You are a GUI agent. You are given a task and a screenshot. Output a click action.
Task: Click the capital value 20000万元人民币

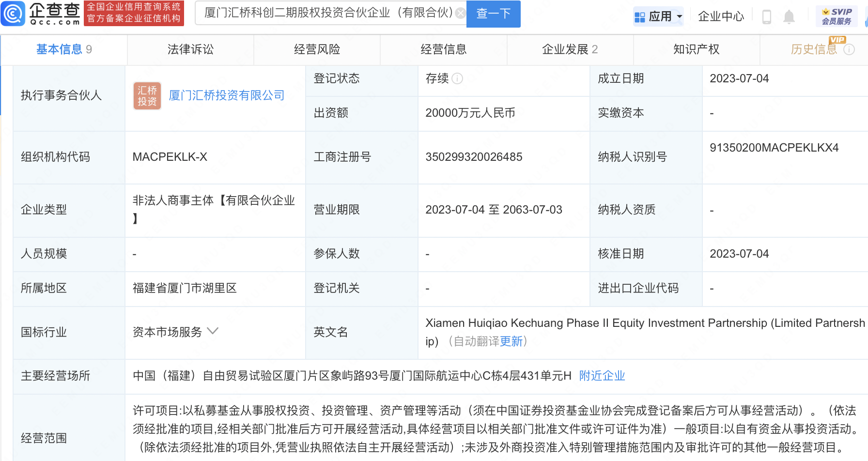[x=470, y=113]
